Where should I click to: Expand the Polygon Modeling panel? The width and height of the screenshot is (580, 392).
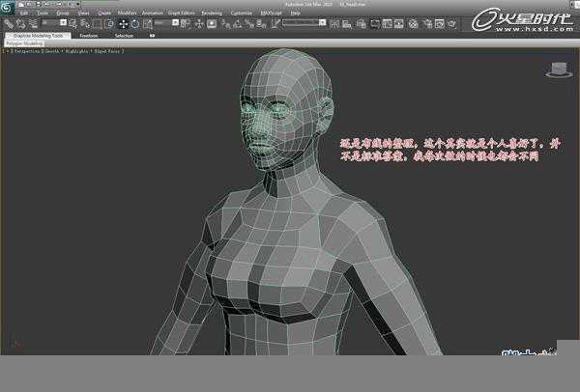click(x=24, y=43)
